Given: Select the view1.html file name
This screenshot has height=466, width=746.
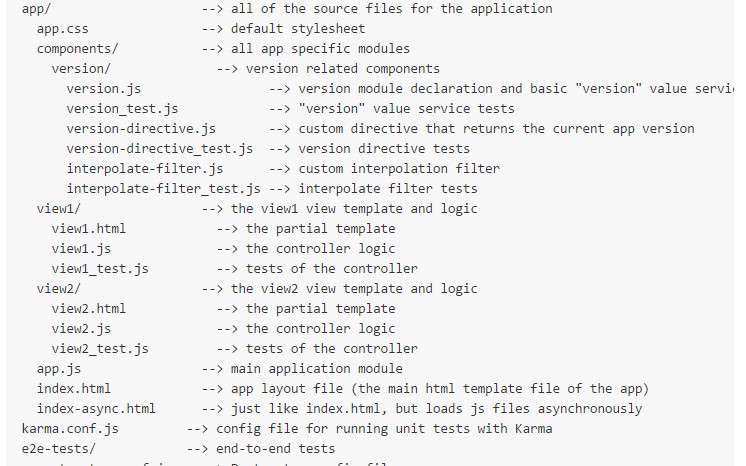Looking at the screenshot, I should pyautogui.click(x=89, y=229).
